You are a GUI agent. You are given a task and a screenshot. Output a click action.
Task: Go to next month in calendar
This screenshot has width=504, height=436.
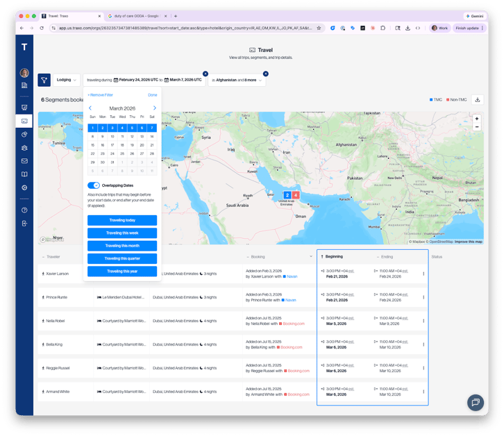click(x=154, y=108)
